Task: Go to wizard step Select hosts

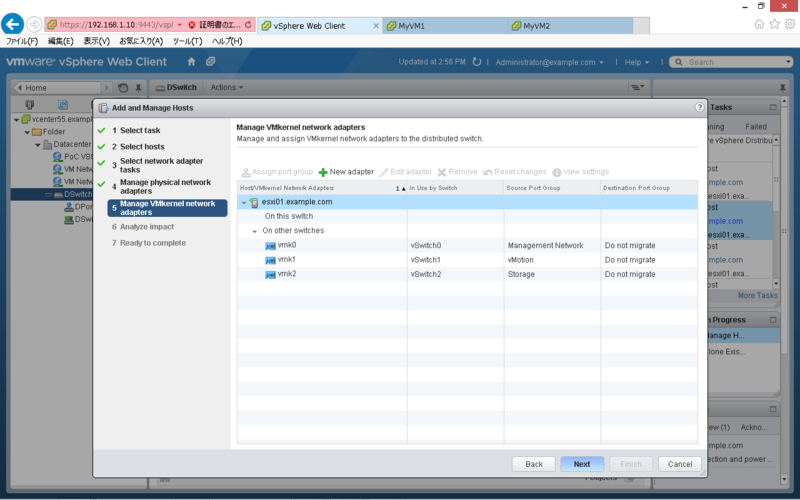Action: click(x=138, y=146)
